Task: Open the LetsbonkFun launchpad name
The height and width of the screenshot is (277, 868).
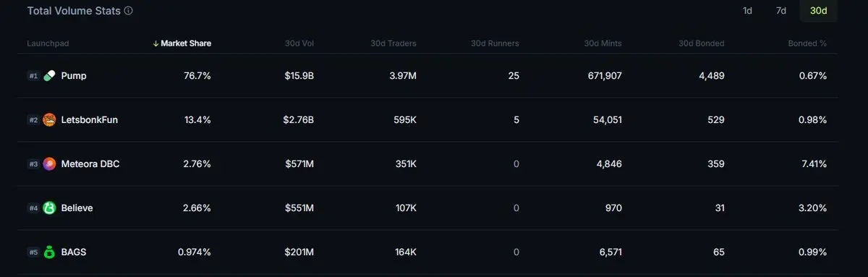Action: pos(89,120)
